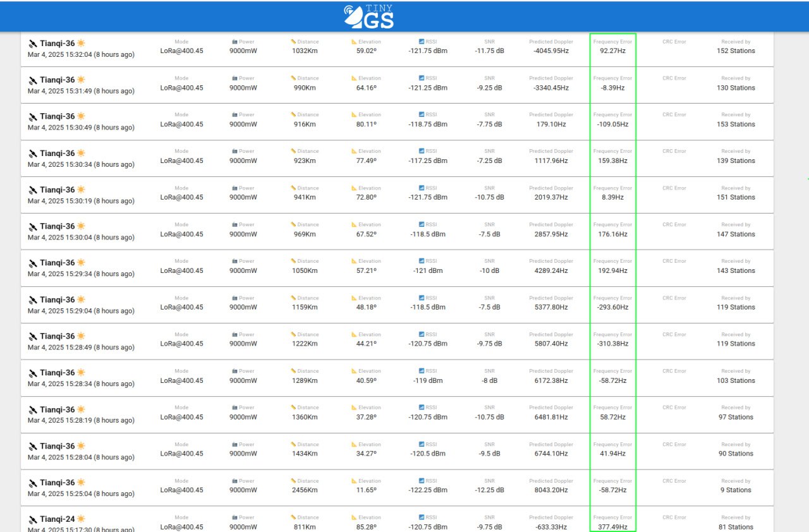The height and width of the screenshot is (532, 809).
Task: Open Tianqi-36 name in the 15:28:34 row
Action: click(57, 373)
